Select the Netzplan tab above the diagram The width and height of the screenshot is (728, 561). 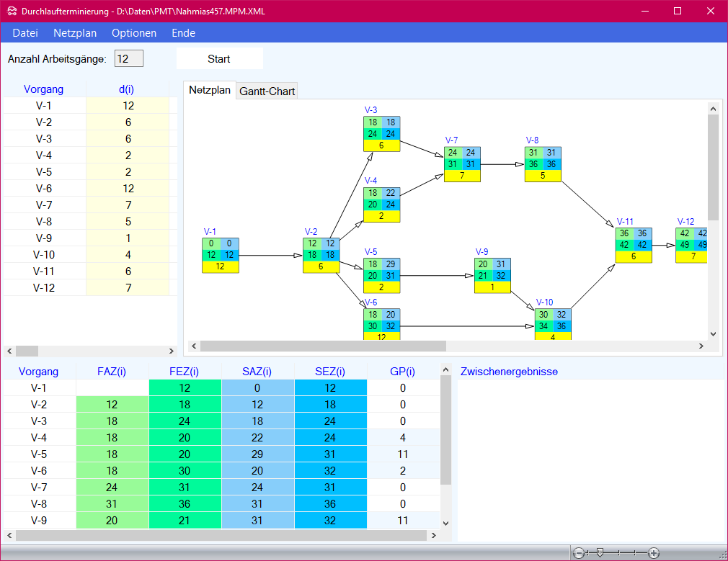click(210, 90)
